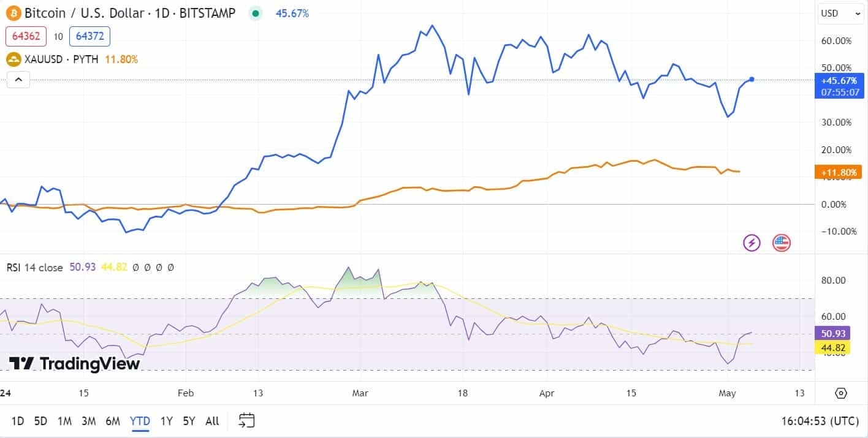This screenshot has height=438, width=868.
Task: Open the go-to-date calendar icon
Action: point(246,421)
